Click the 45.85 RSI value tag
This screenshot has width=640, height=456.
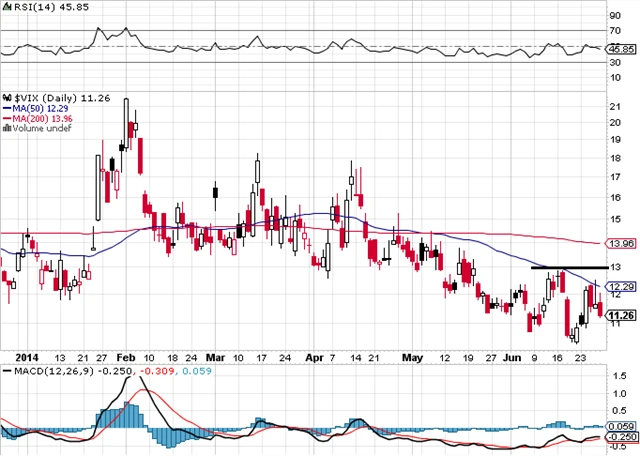click(x=622, y=48)
